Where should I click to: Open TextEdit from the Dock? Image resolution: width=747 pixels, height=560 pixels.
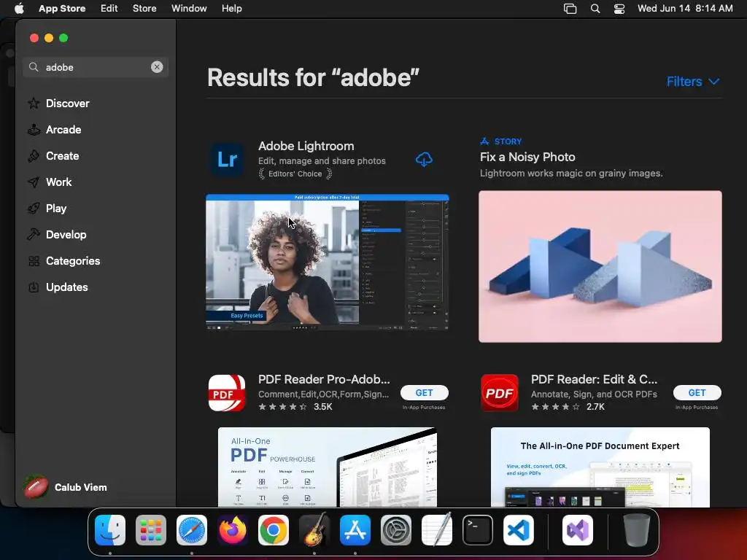[437, 530]
